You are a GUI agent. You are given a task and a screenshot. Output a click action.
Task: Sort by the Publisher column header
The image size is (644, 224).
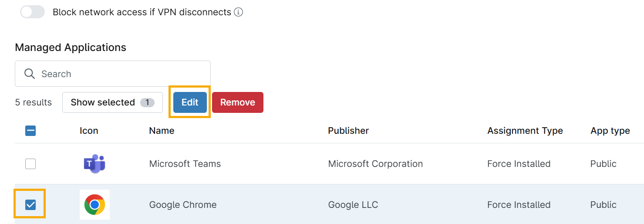coord(348,131)
